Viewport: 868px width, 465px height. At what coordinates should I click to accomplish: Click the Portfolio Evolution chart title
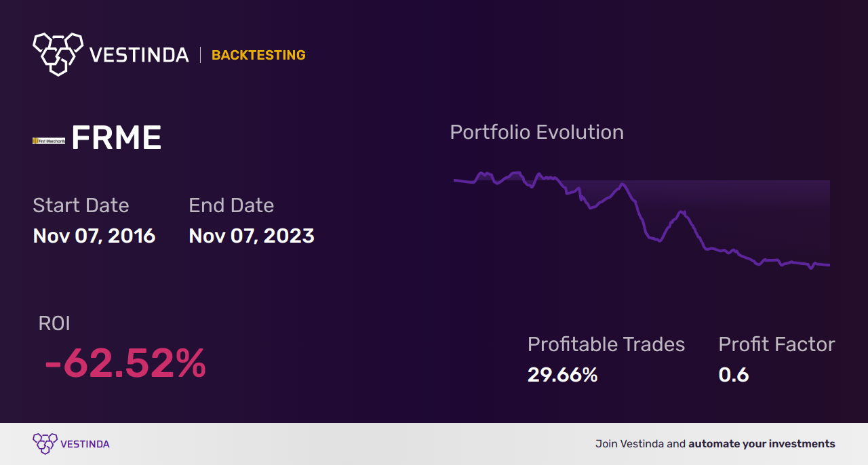click(536, 132)
